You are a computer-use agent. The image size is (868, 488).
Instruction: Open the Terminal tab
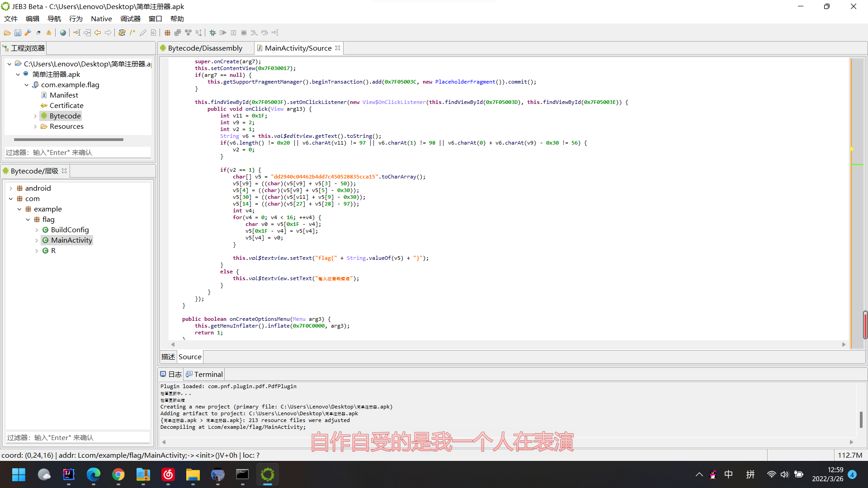point(208,374)
